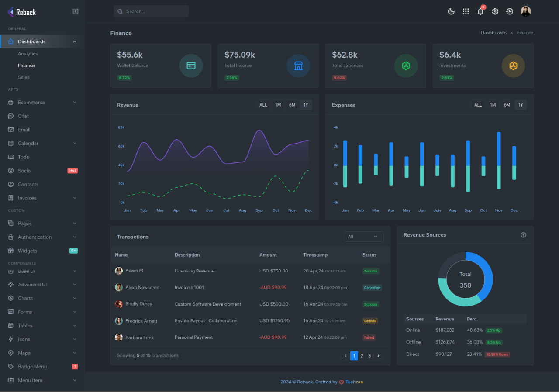Click the Reback logo
559x392 pixels.
(21, 12)
